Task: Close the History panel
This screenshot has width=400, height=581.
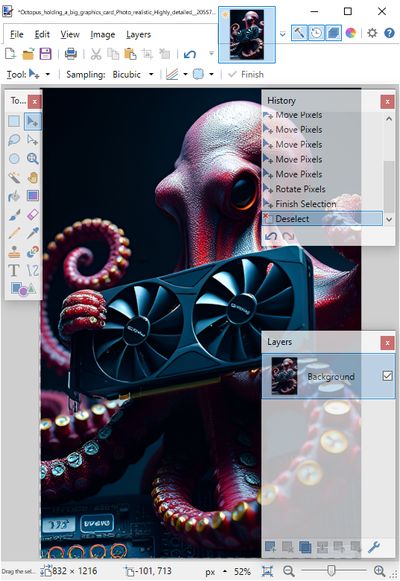Action: [387, 102]
